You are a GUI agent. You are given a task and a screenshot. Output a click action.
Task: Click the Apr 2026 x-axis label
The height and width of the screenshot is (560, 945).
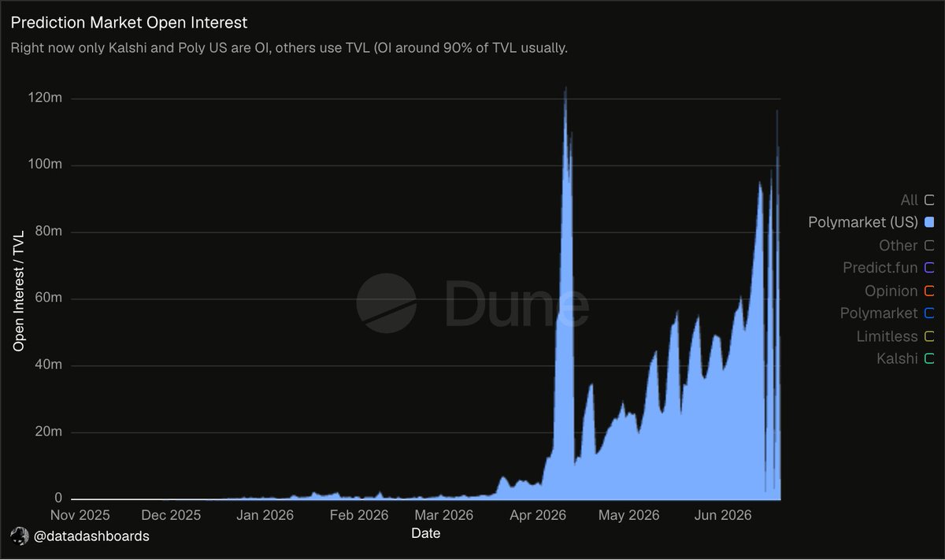(x=537, y=516)
